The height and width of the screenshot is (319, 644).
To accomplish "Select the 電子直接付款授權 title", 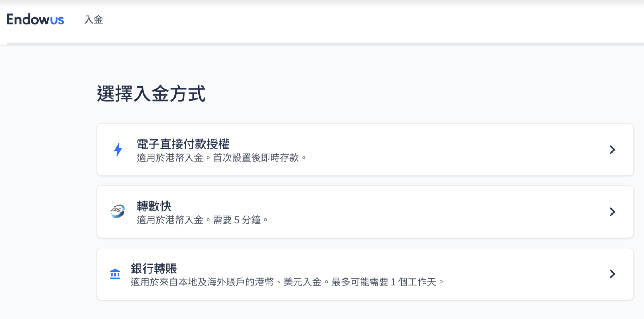I will coord(183,144).
